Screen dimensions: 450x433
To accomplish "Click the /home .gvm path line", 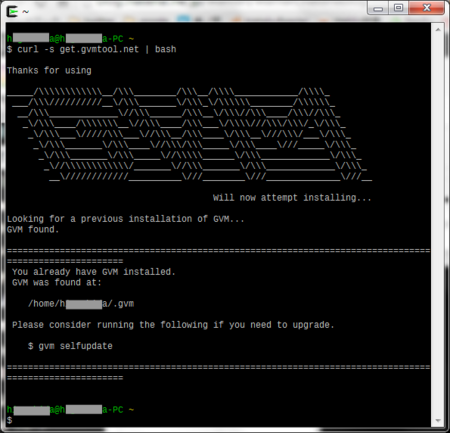I will [x=81, y=304].
